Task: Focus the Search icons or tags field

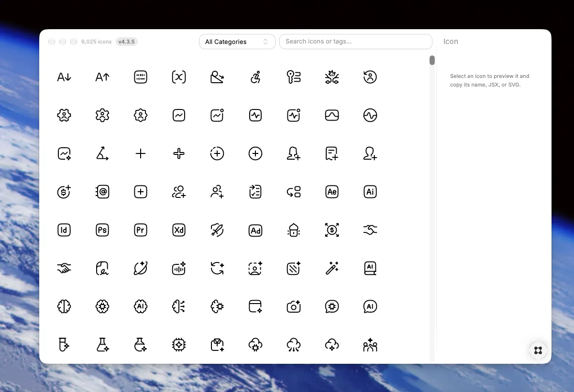Action: tap(356, 42)
